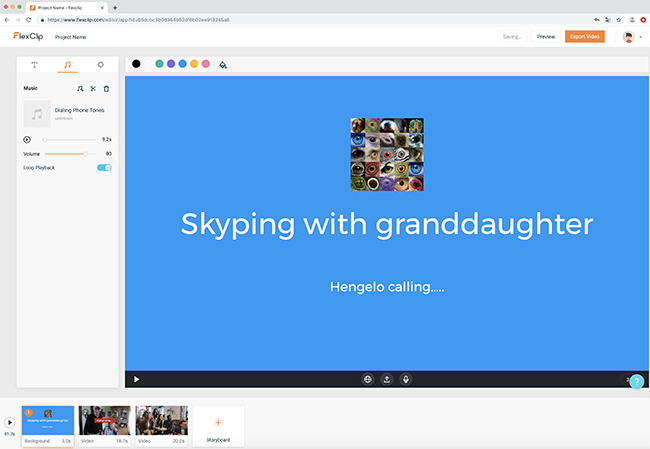Play the music preview

tap(27, 140)
